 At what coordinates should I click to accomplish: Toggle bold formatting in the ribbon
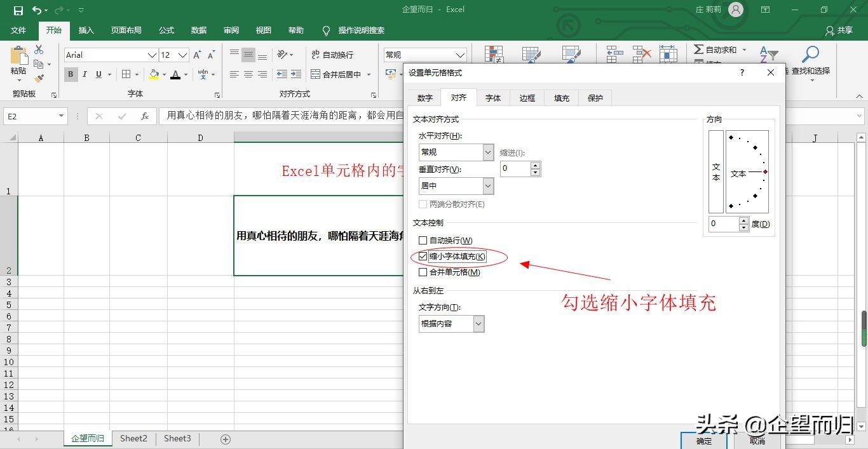click(x=70, y=74)
